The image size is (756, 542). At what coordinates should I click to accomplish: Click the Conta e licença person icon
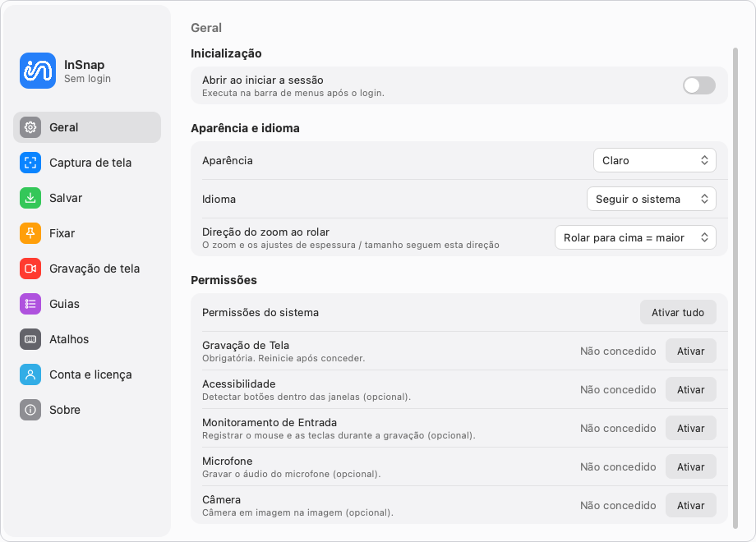pyautogui.click(x=30, y=374)
